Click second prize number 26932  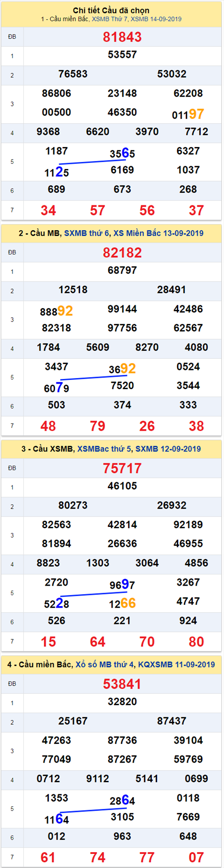(172, 505)
